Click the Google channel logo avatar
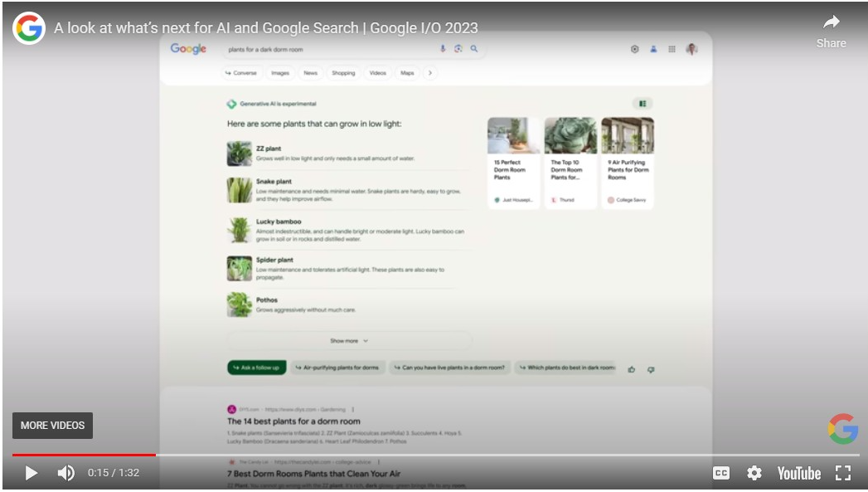This screenshot has width=868, height=492. (x=29, y=27)
